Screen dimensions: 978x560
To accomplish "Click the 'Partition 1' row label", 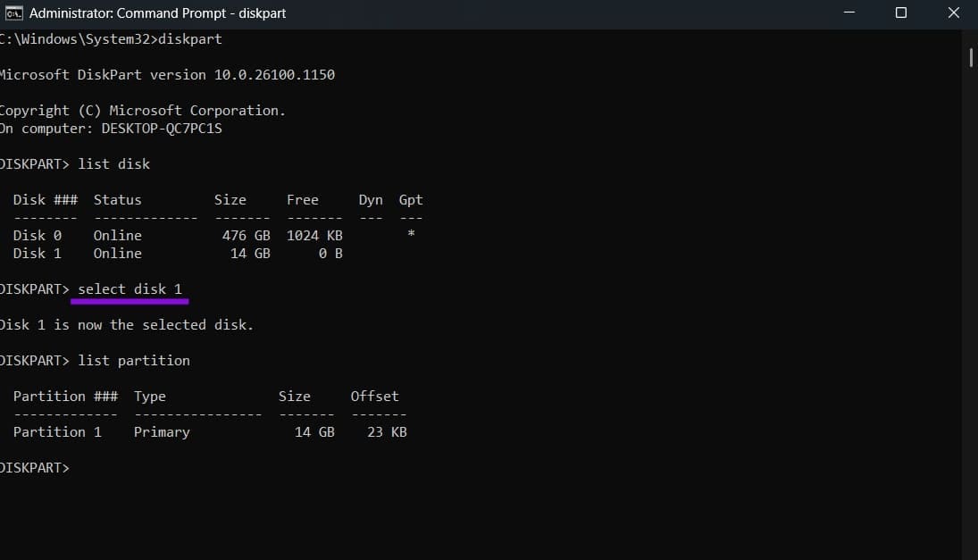I will click(57, 432).
